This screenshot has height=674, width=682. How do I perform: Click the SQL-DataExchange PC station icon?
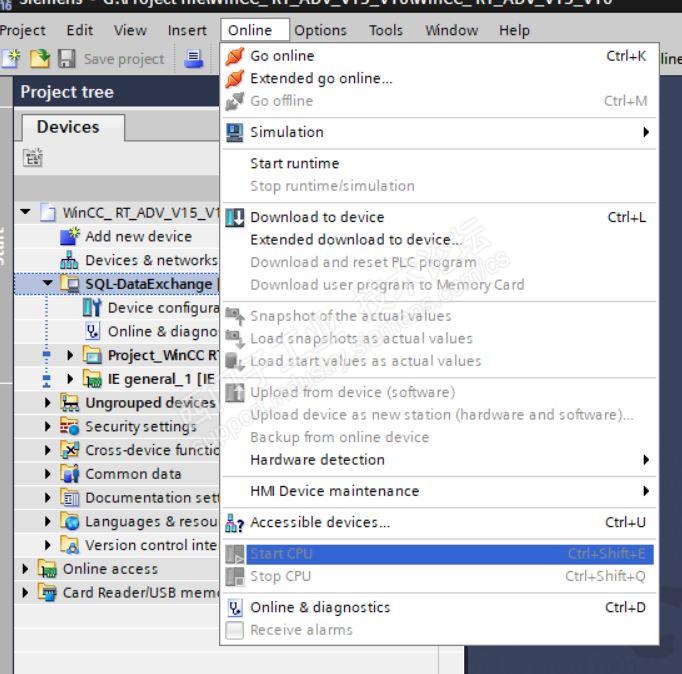[x=70, y=284]
